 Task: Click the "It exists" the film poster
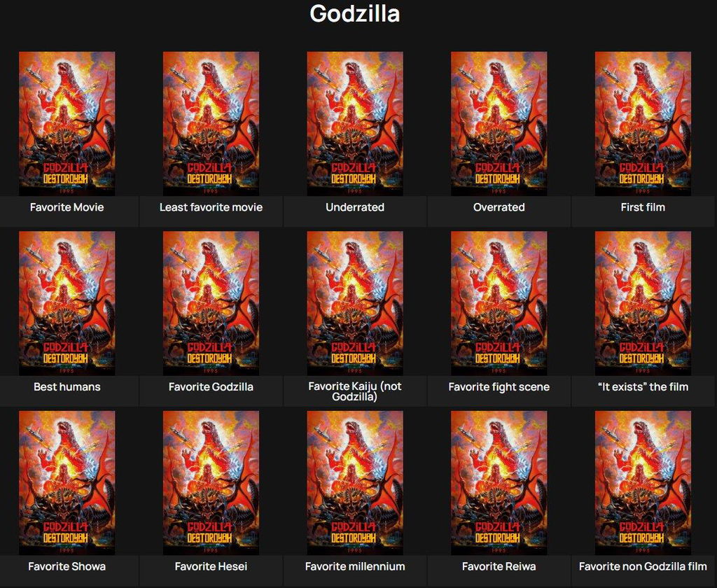click(643, 303)
